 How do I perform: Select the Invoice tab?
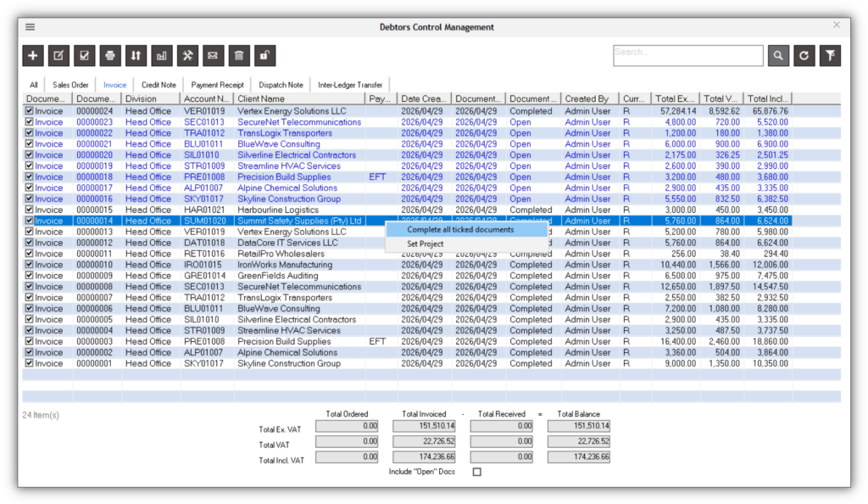(x=114, y=85)
